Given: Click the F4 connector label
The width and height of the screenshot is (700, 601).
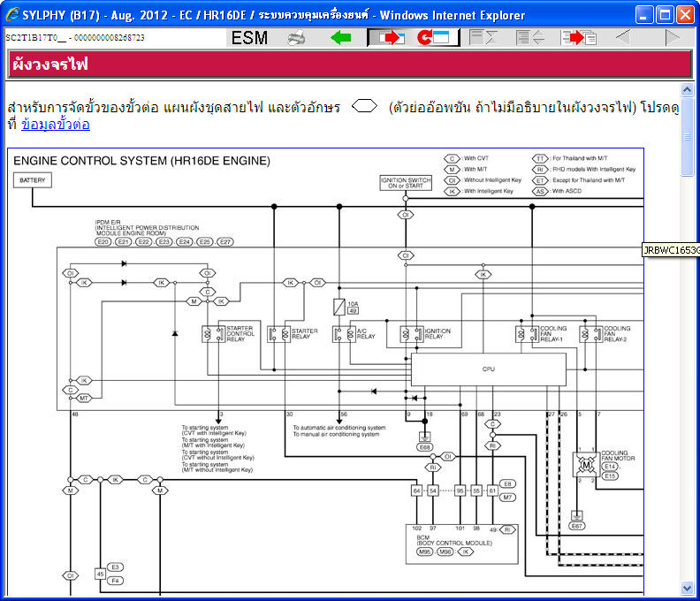Looking at the screenshot, I should pos(115,581).
